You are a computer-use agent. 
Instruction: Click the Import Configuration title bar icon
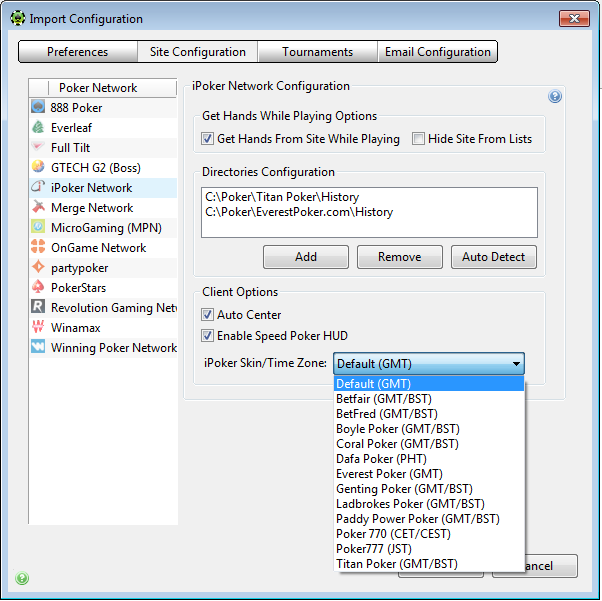click(x=18, y=18)
